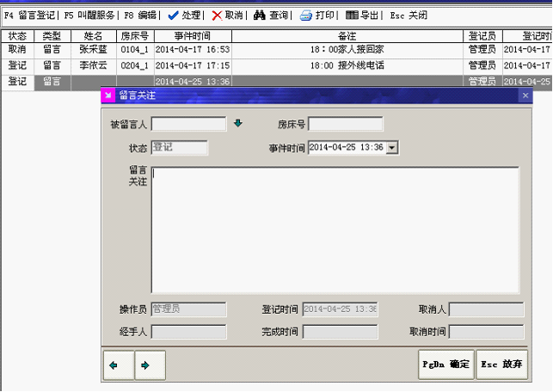Click the previous record left arrow button
The image size is (553, 392).
coord(119,365)
